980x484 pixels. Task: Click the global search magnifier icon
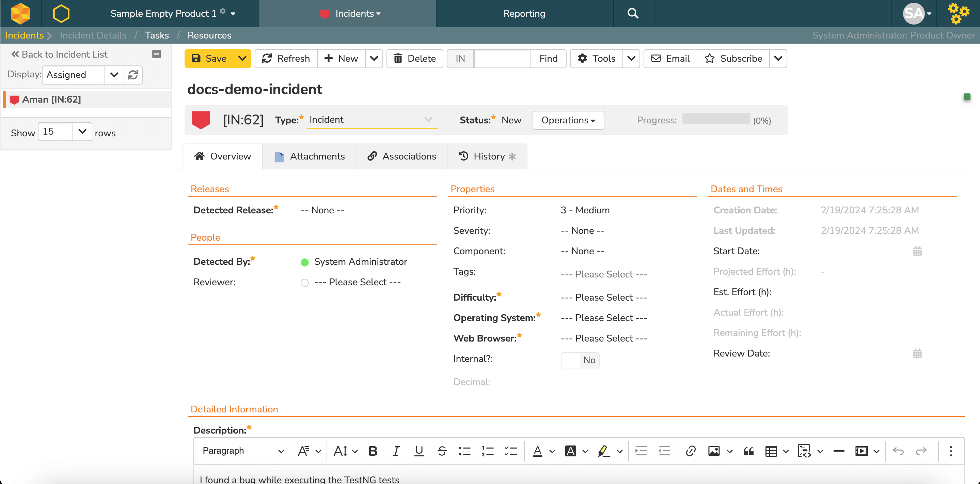pyautogui.click(x=633, y=13)
